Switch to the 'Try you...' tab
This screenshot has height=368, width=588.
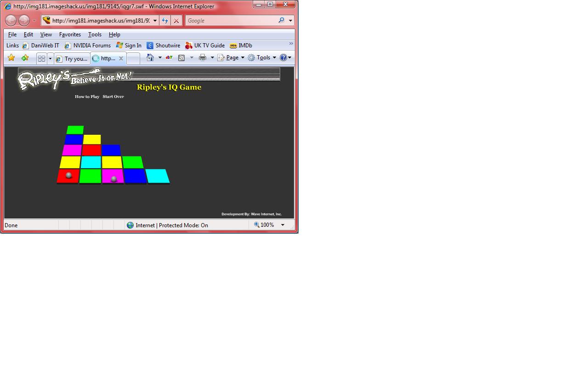pos(72,58)
